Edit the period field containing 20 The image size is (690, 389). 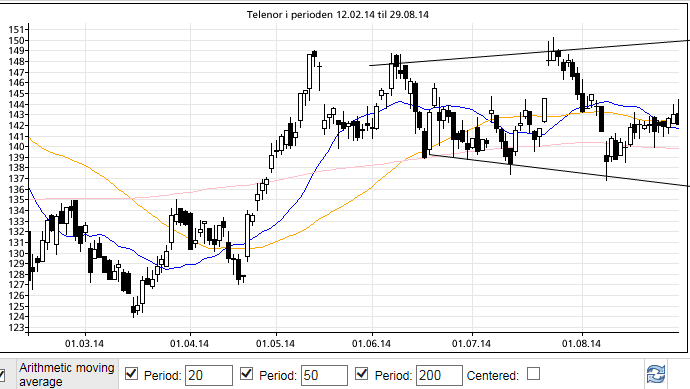coord(209,375)
